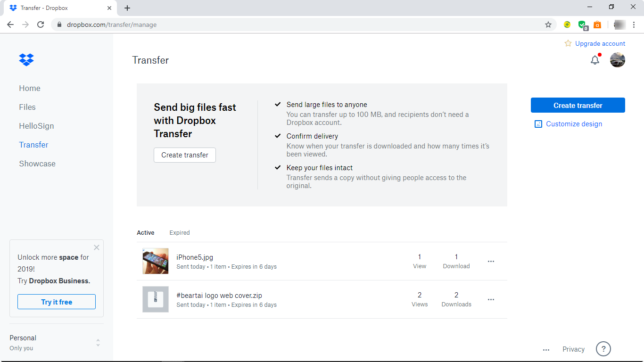The height and width of the screenshot is (362, 644).
Task: Open Chrome menu three dots
Action: click(634, 25)
